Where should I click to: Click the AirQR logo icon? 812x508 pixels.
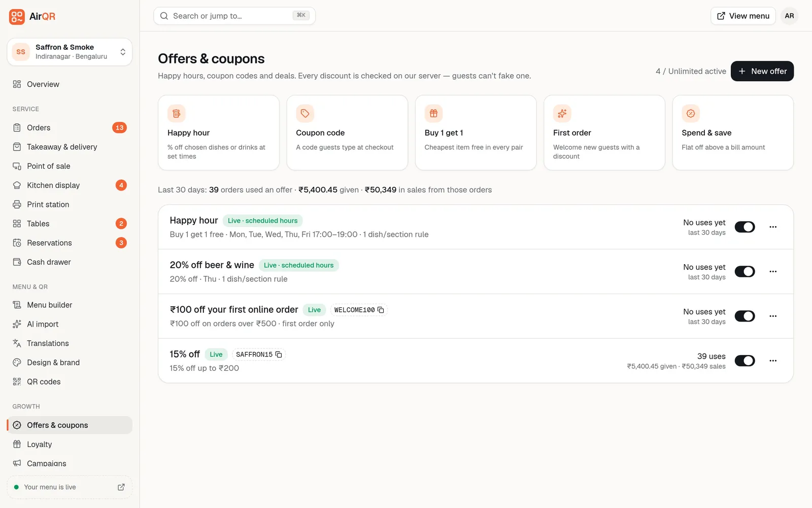point(17,16)
